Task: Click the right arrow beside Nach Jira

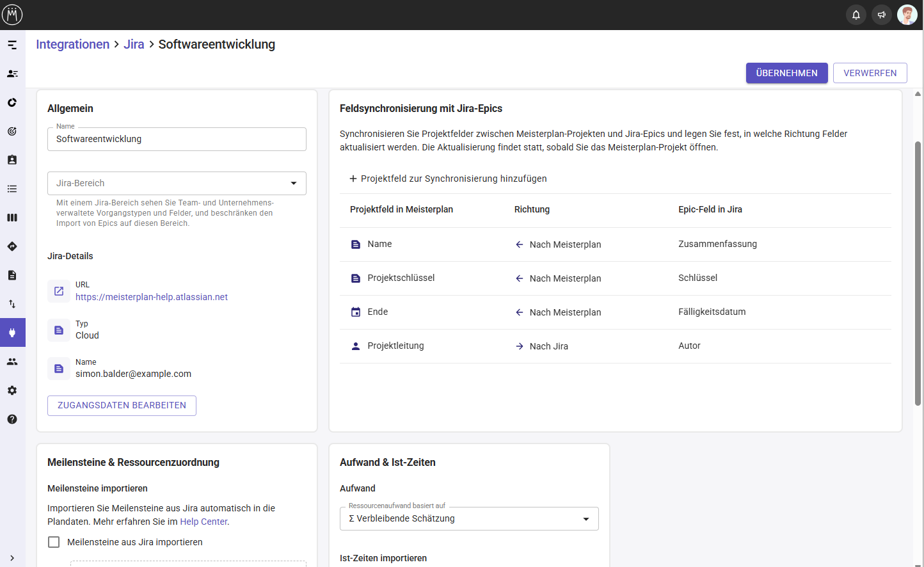Action: pos(520,346)
